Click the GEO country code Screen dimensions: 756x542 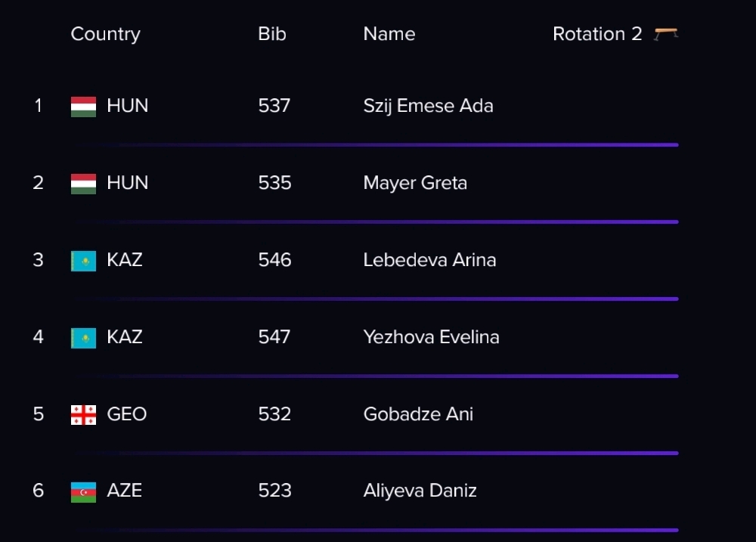[127, 414]
